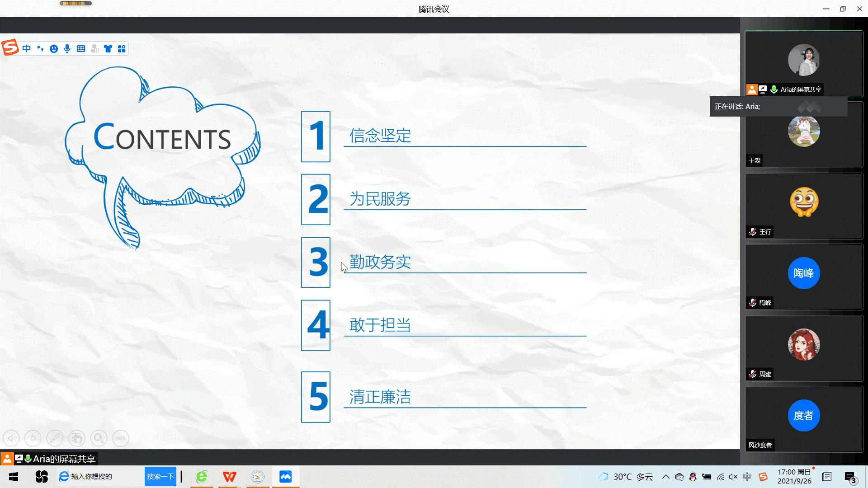Click the Sogou voice input microphone
Screen dimensions: 868x488
click(67, 49)
